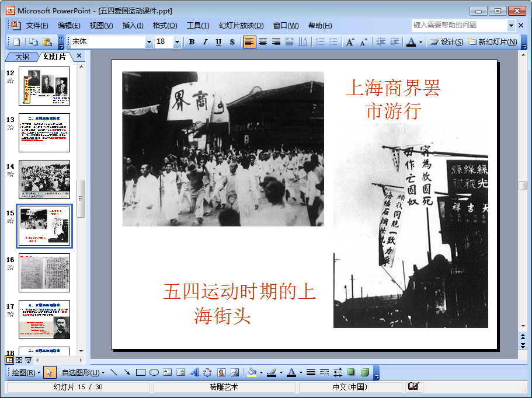Open the Line Style options

pos(311,372)
